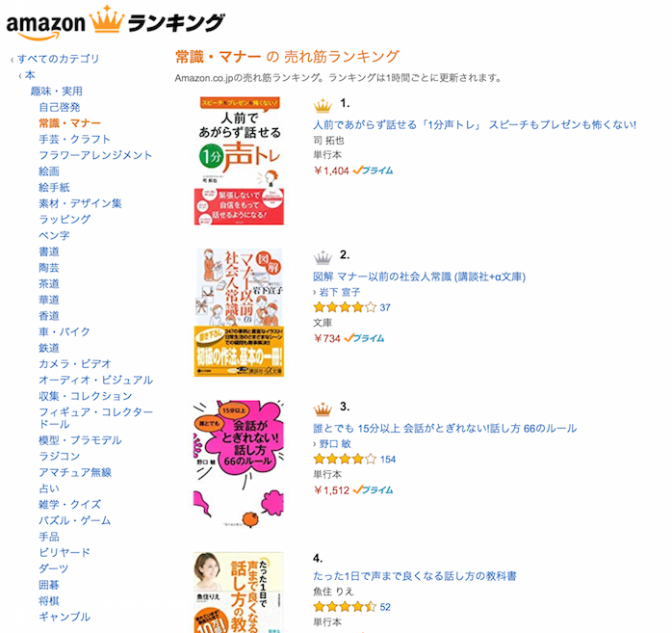Select 手芸・クラフト category
672x633 pixels.
pyautogui.click(x=74, y=140)
